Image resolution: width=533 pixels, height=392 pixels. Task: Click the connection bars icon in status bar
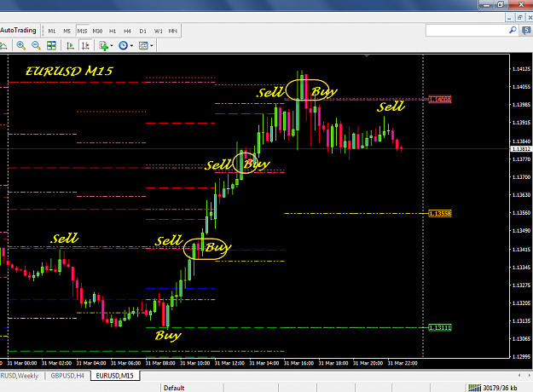[474, 388]
